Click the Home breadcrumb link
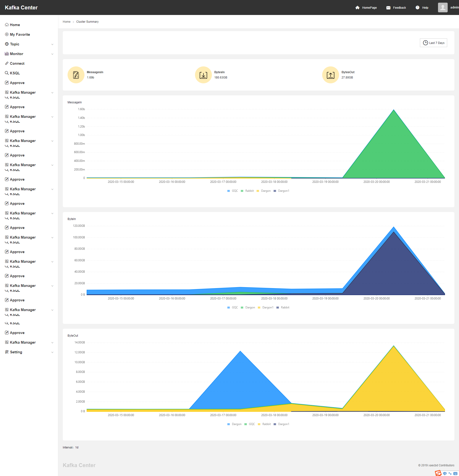Viewport: 459px width, 476px height. coord(67,21)
